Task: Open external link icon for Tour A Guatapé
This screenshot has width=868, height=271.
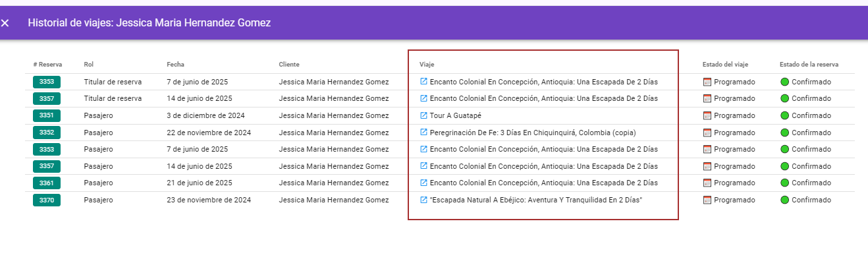Action: click(x=423, y=115)
